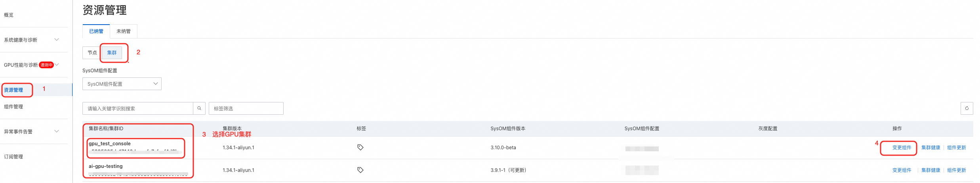980x183 pixels.
Task: Click the 标签筛选 filter field
Action: point(246,108)
